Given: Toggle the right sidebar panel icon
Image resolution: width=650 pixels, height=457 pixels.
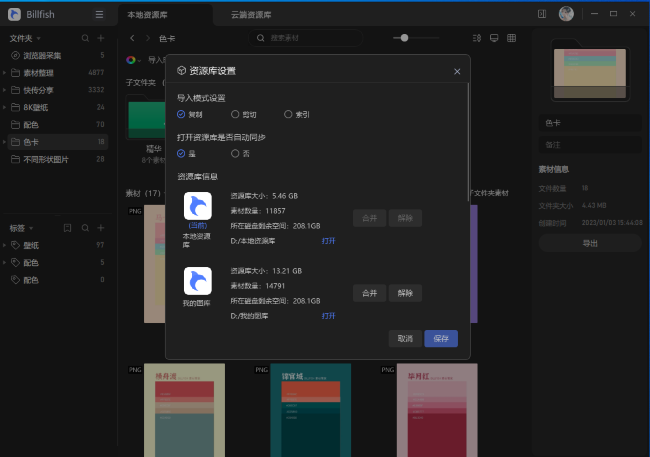Looking at the screenshot, I should pos(542,14).
